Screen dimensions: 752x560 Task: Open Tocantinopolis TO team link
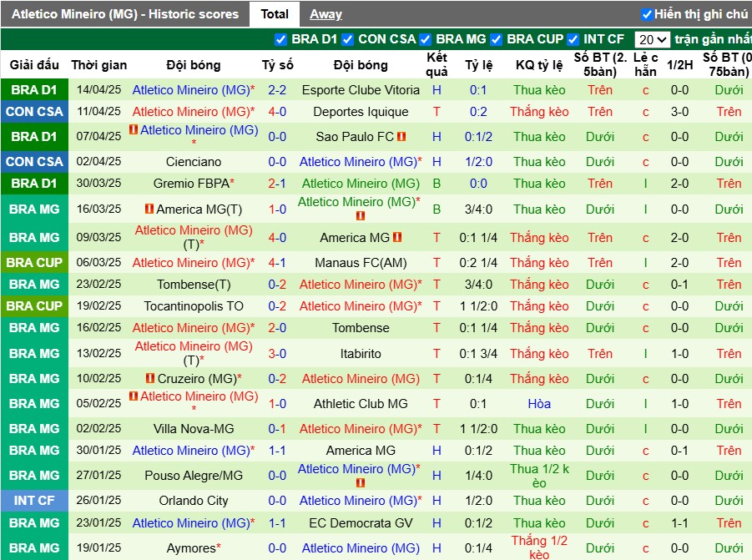(194, 306)
